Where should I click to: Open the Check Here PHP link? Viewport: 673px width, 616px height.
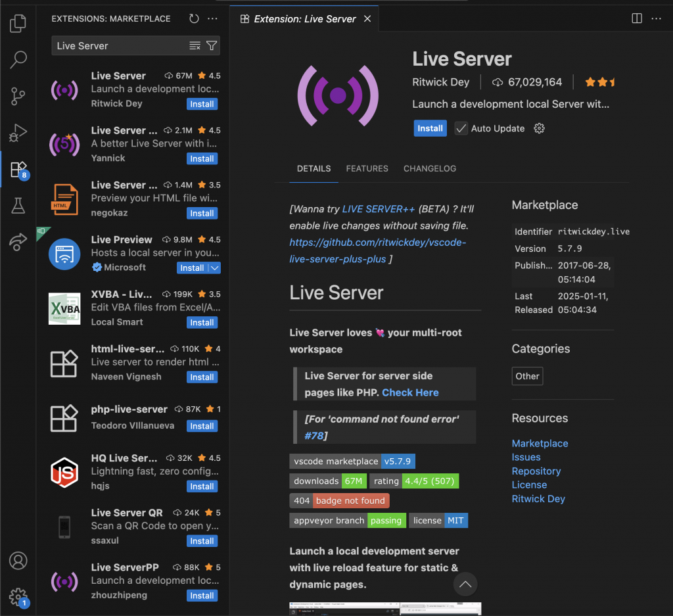410,392
